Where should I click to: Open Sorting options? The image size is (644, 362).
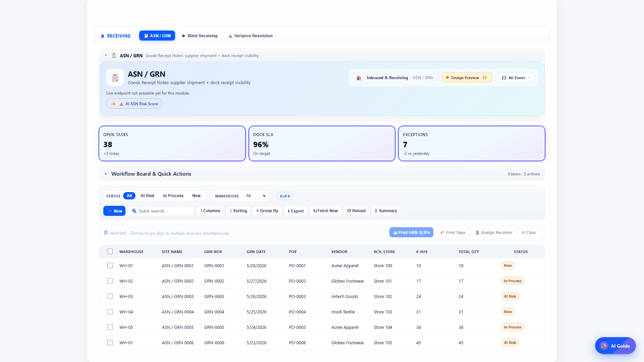coord(238,211)
